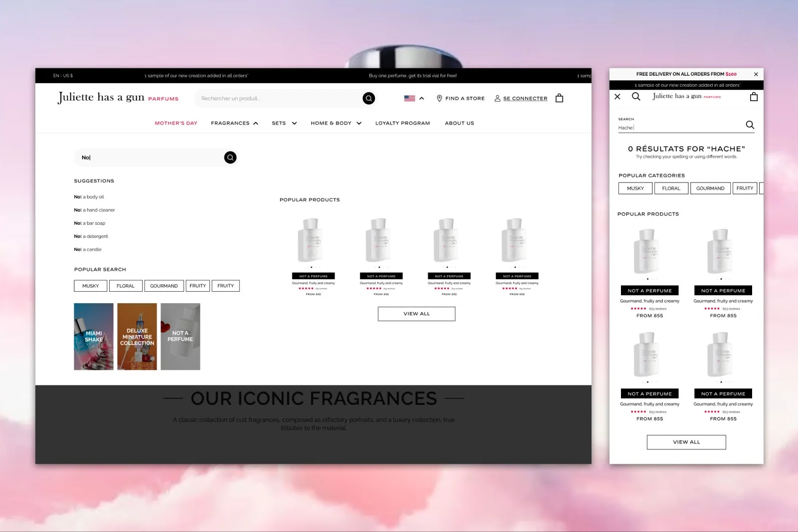
Task: Open the shopping cart icon
Action: coord(559,98)
